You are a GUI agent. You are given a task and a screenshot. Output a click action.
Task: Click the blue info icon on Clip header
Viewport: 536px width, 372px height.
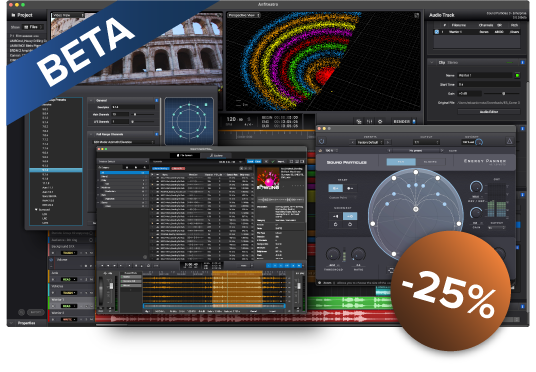(x=522, y=63)
